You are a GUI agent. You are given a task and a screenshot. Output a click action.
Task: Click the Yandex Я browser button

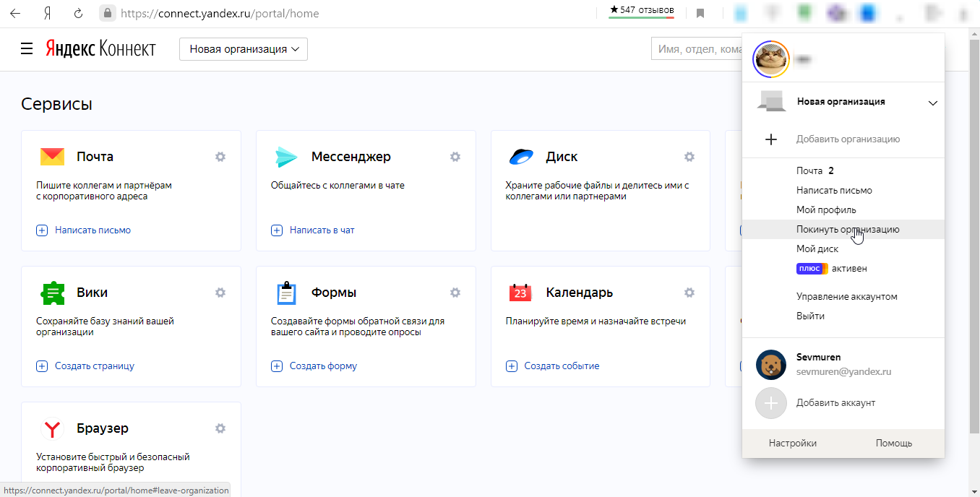tap(47, 13)
